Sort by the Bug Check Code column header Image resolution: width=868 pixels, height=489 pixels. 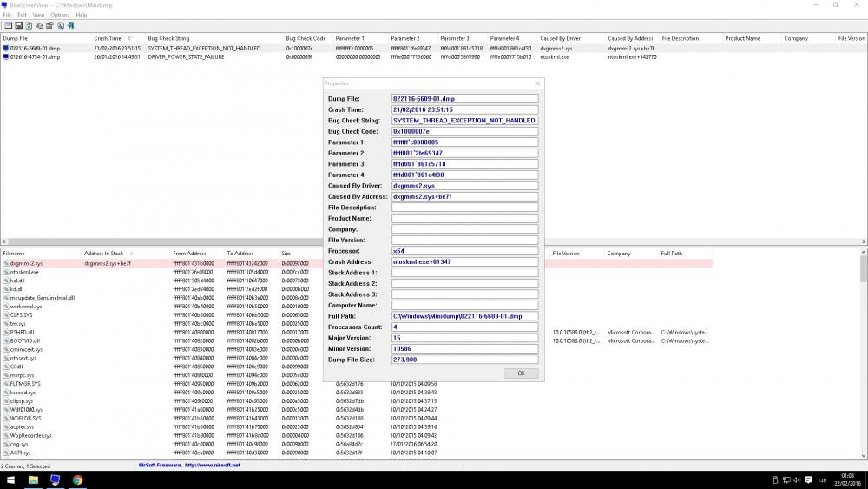[307, 38]
